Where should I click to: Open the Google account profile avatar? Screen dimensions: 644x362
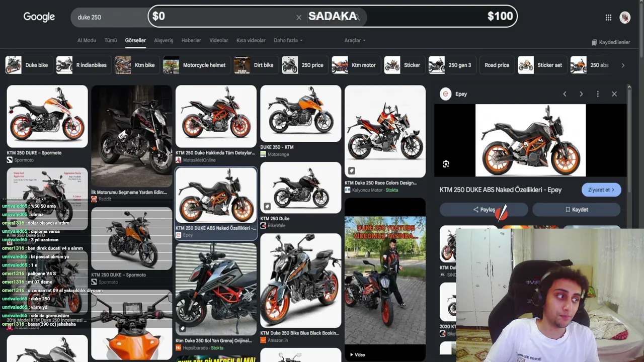[x=625, y=18]
